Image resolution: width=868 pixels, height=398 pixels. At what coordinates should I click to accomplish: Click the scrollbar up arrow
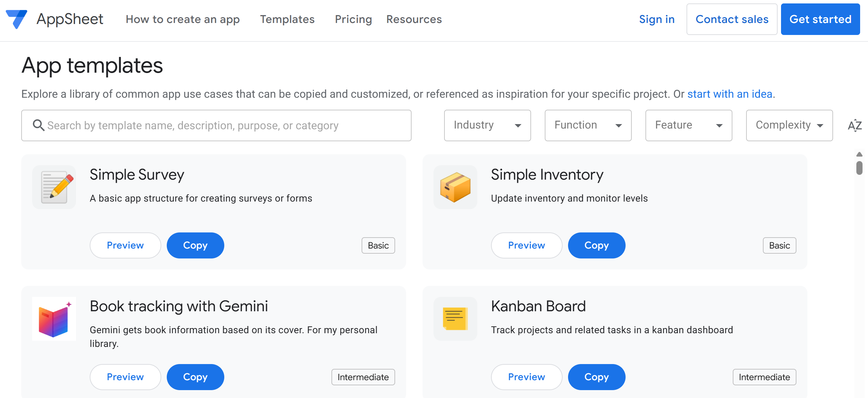pos(859,154)
